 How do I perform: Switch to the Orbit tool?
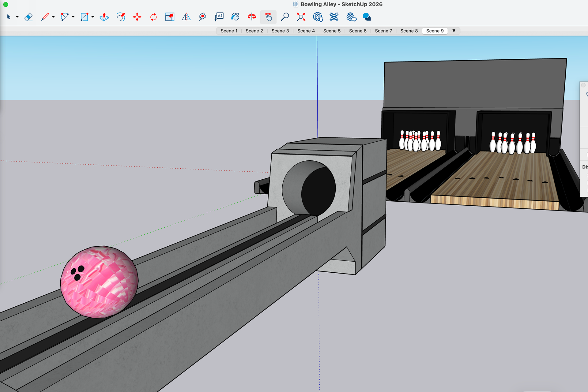252,17
